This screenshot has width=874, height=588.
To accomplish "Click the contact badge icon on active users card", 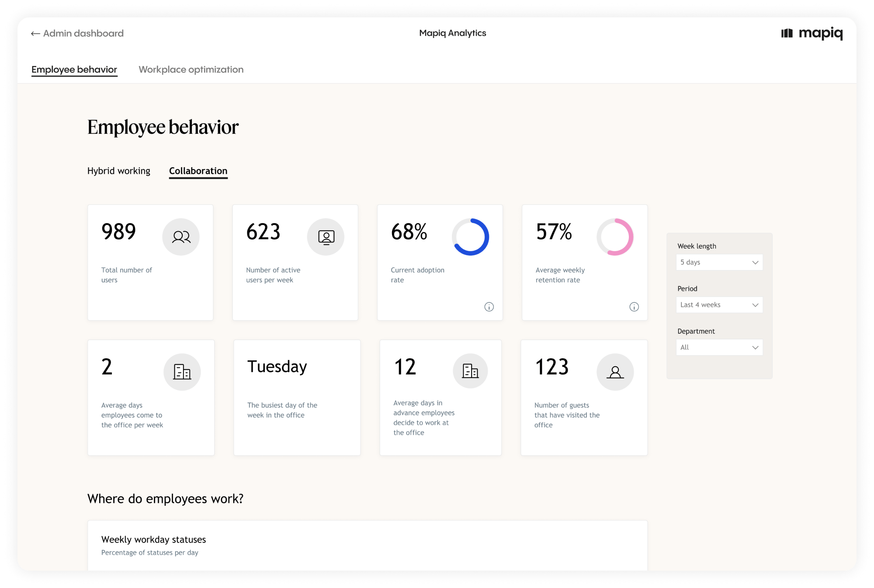I will pyautogui.click(x=326, y=236).
